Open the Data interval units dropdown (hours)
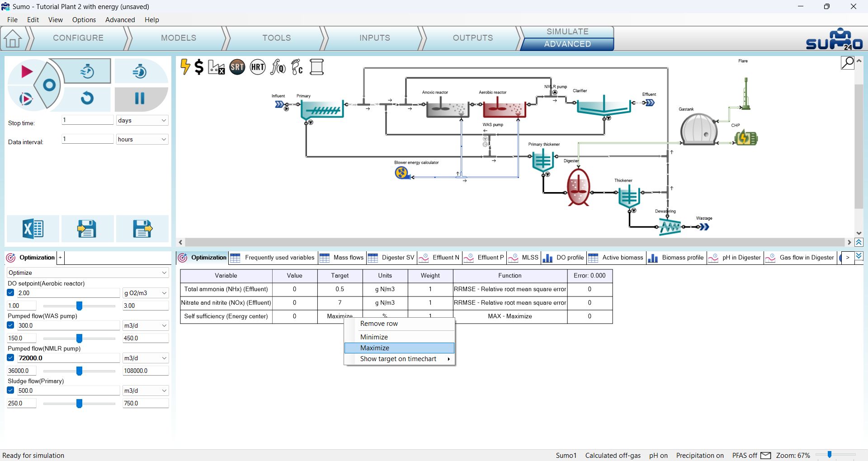The width and height of the screenshot is (868, 461). click(142, 139)
